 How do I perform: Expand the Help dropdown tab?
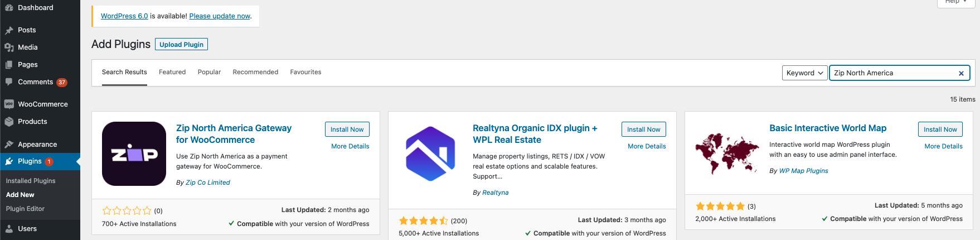(956, 2)
